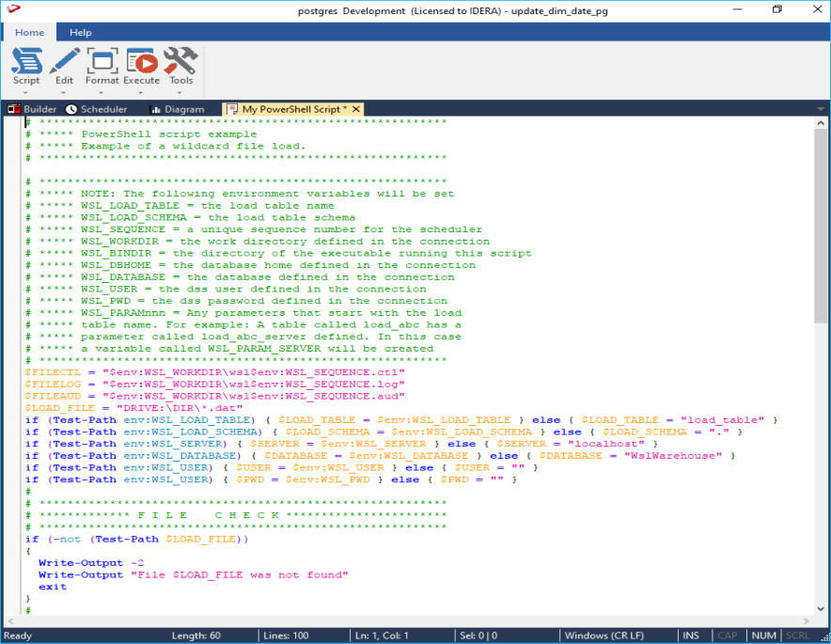Click the 'if (-not (Test-Path $LOAD_FILE))' line
Screen dimensions: 831x644
click(x=136, y=539)
